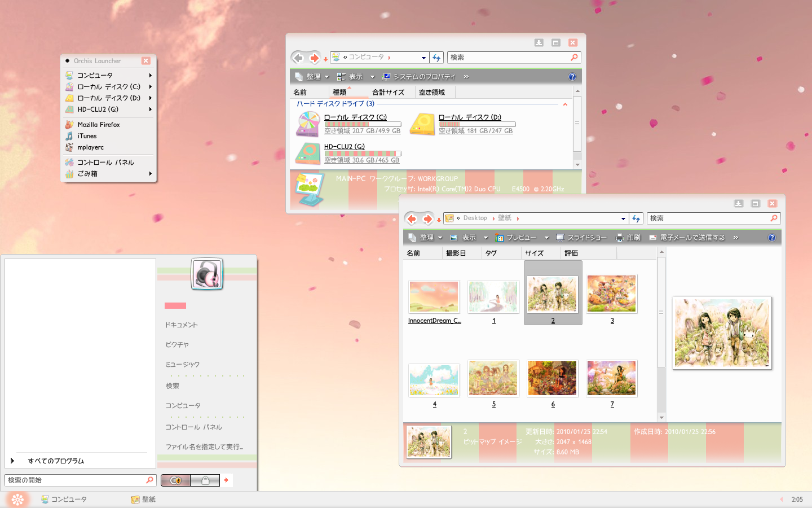Image resolution: width=812 pixels, height=508 pixels.
Task: Open help in the コンピュータ window
Action: [x=572, y=77]
